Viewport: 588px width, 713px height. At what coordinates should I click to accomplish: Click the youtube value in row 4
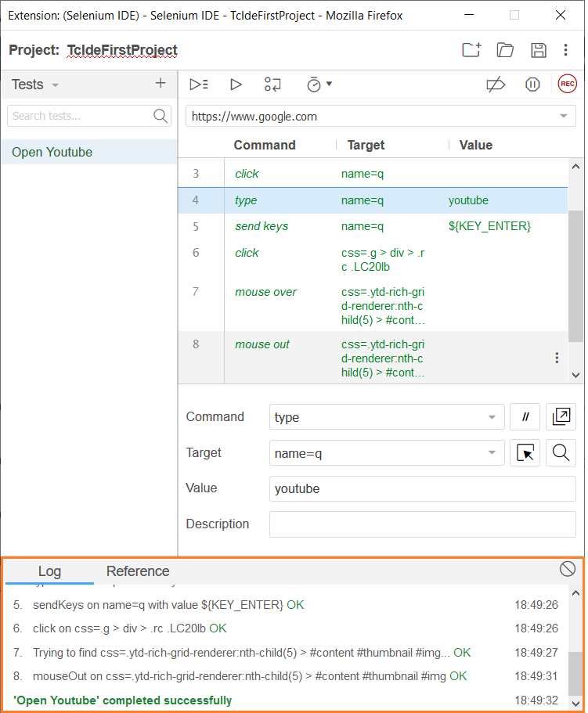click(468, 200)
